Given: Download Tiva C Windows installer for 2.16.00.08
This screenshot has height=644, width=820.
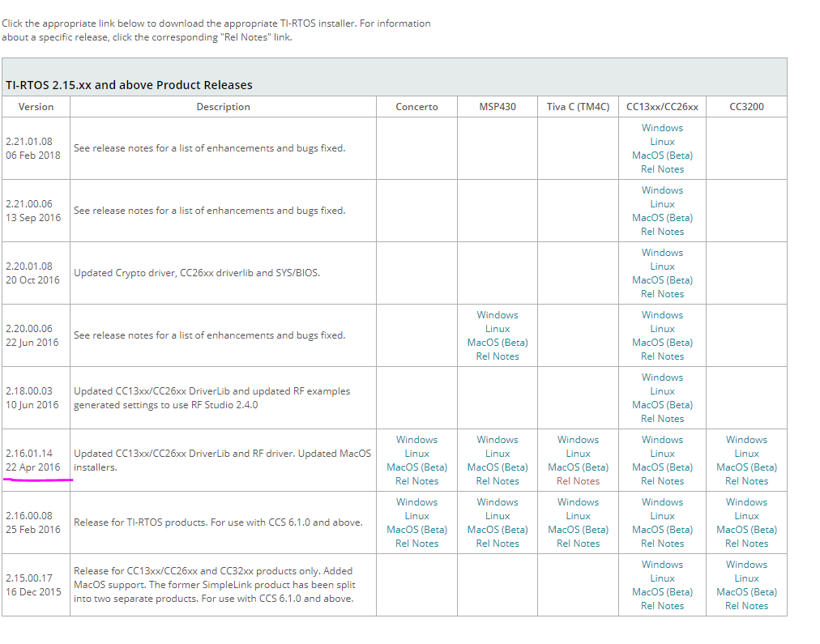Looking at the screenshot, I should tap(578, 501).
